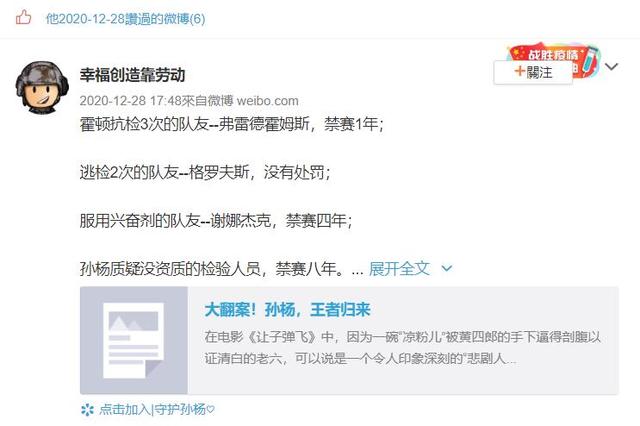
Task: Expand post options chevron at top right
Action: (611, 67)
